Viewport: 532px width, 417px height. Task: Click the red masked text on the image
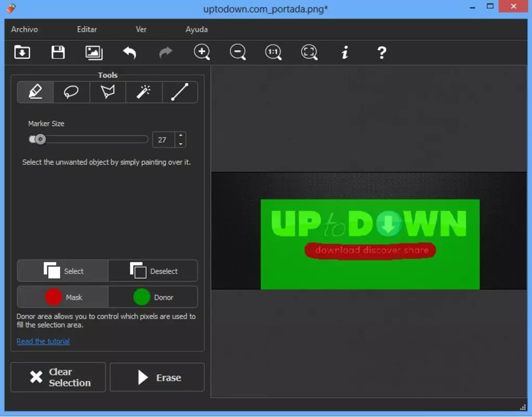coord(370,251)
